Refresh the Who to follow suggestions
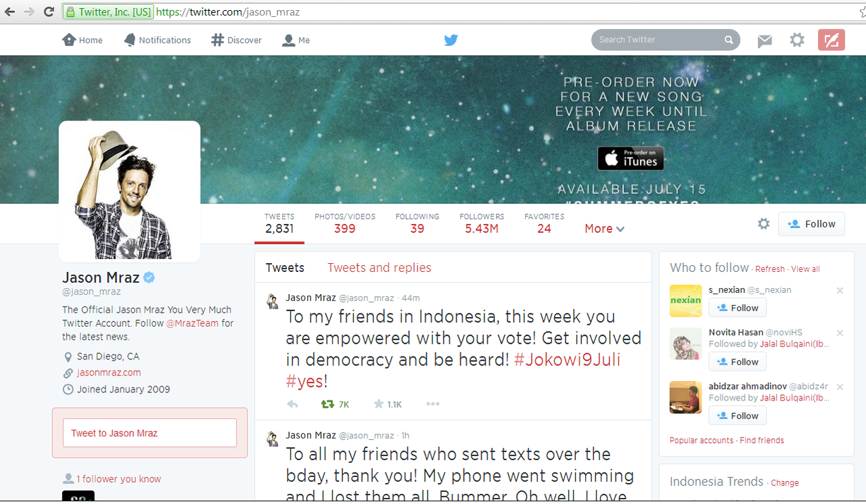 click(x=770, y=269)
